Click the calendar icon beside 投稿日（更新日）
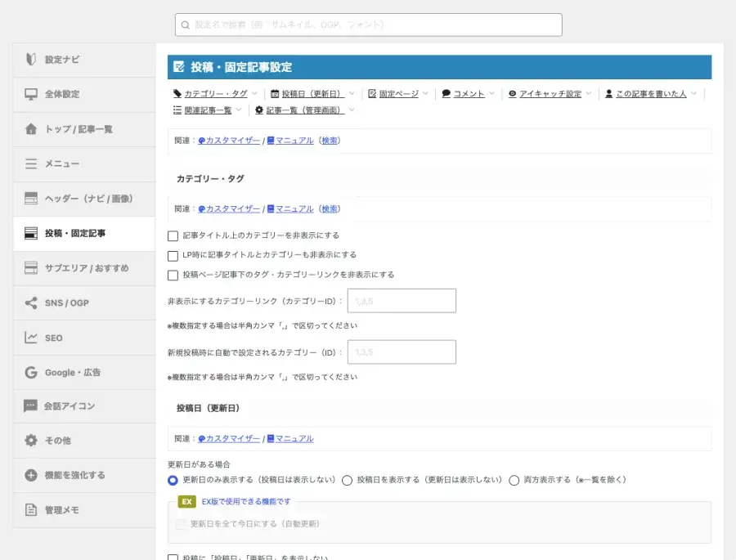Viewport: 736px width, 560px height. [275, 94]
